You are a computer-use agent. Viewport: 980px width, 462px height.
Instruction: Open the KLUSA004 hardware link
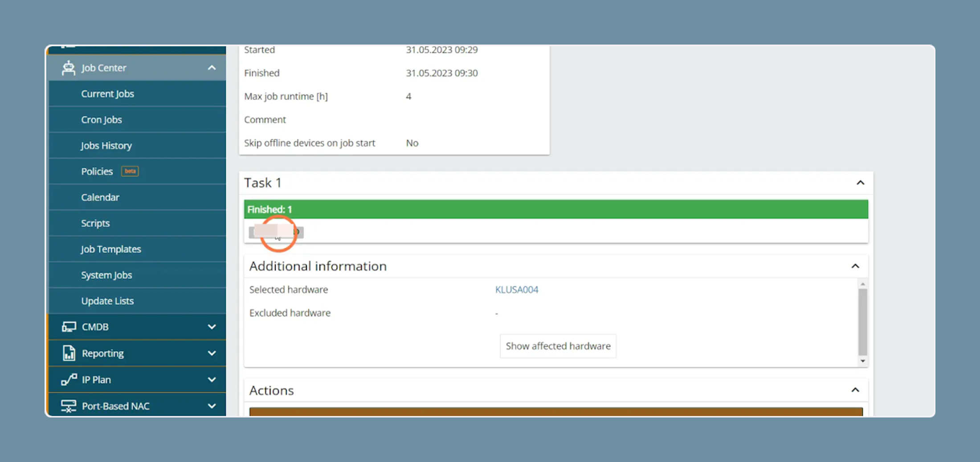tap(516, 290)
